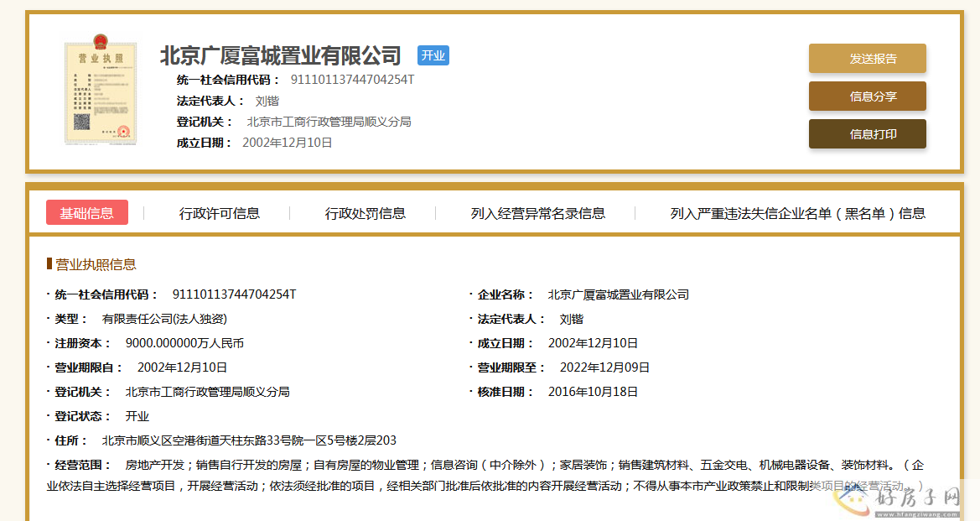
Task: Click the address 北京市顺义区空港街道天柱东路33号院一区5号楼2层203
Action: coord(249,440)
